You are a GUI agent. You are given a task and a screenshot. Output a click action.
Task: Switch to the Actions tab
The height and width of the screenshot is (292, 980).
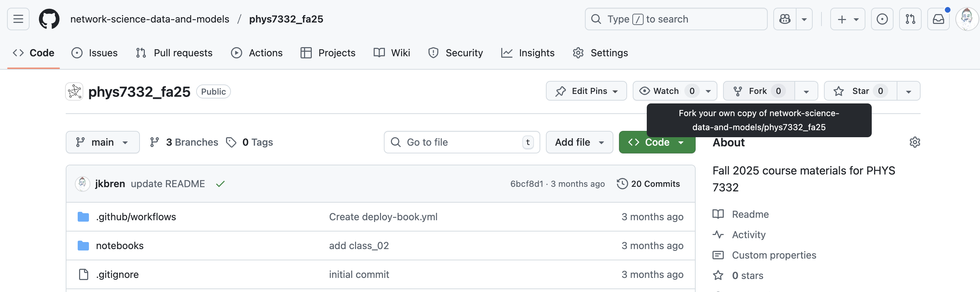click(x=257, y=53)
